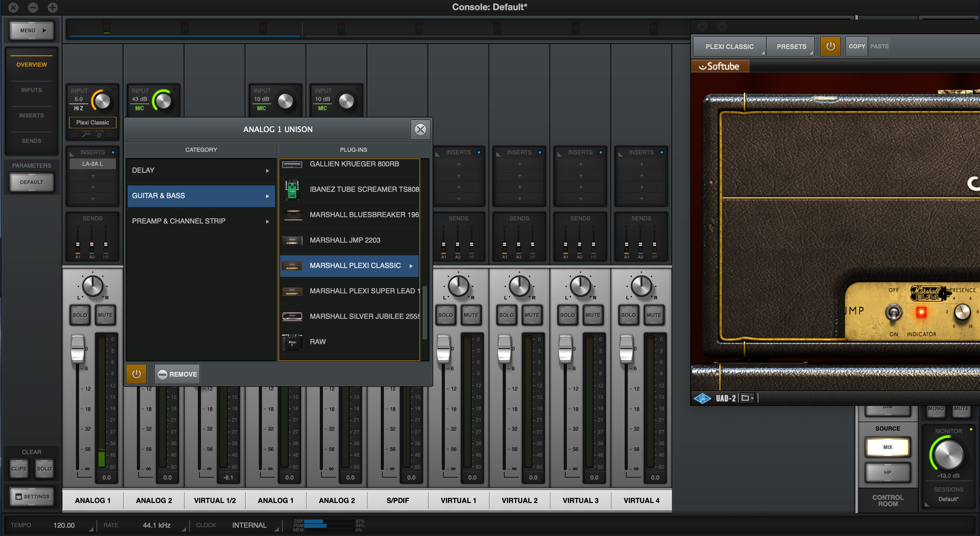Viewport: 980px width, 536px height.
Task: Solo the Virtual 1 channel
Action: point(446,315)
